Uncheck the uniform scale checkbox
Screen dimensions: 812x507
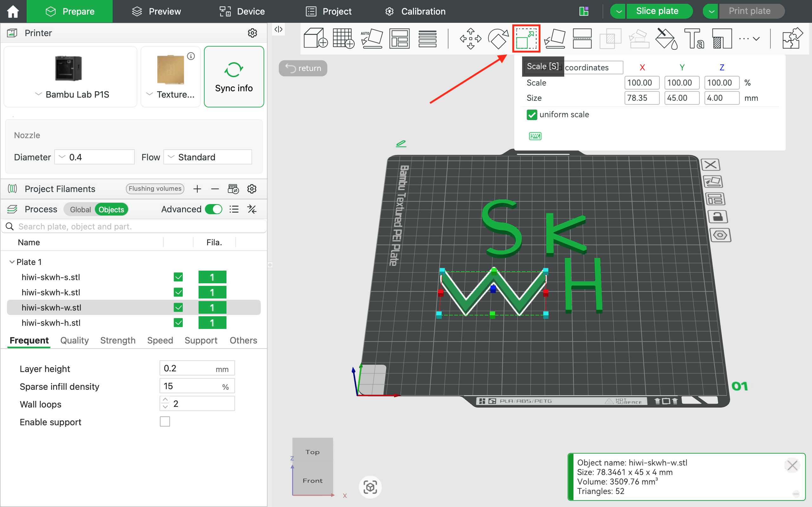(532, 115)
